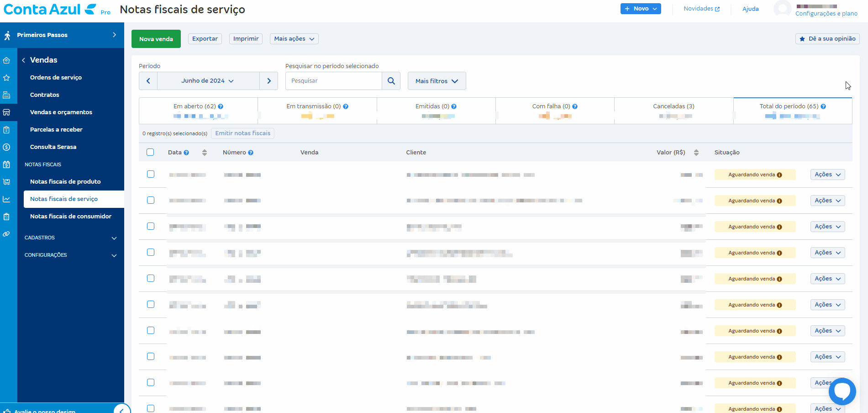This screenshot has width=868, height=413.
Task: Sort table by Valor (R$) column arrows
Action: click(696, 153)
